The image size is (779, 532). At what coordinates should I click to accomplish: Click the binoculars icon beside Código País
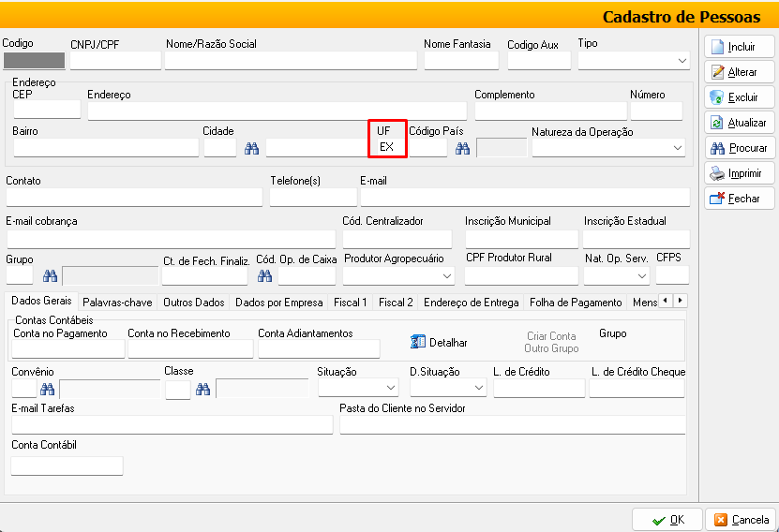[462, 148]
